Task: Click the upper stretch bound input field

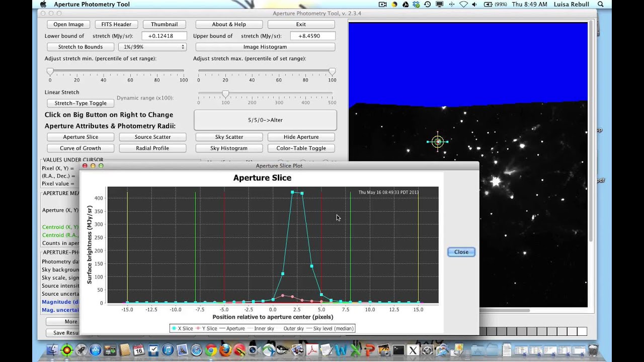Action: pos(312,36)
